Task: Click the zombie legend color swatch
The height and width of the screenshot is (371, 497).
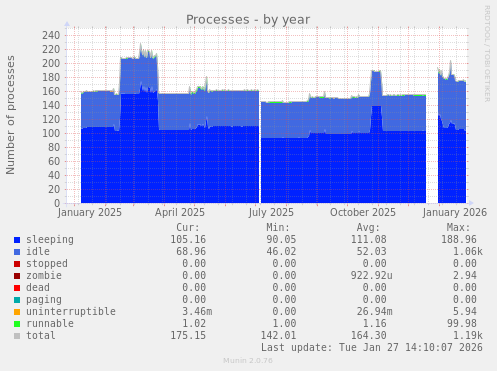Action: click(x=17, y=276)
